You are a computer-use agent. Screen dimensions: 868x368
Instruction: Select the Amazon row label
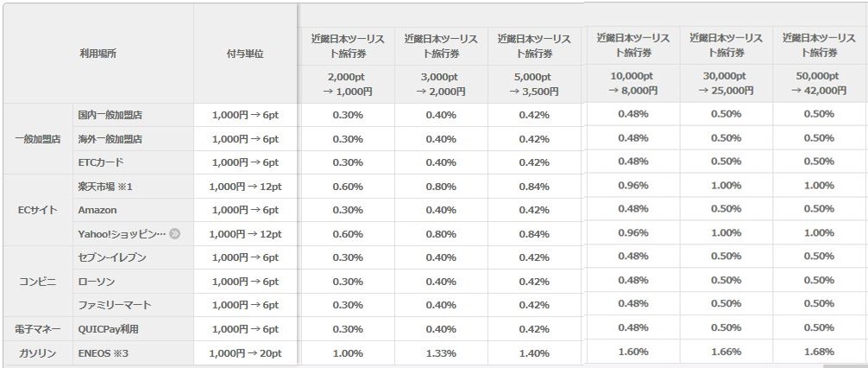pyautogui.click(x=97, y=211)
